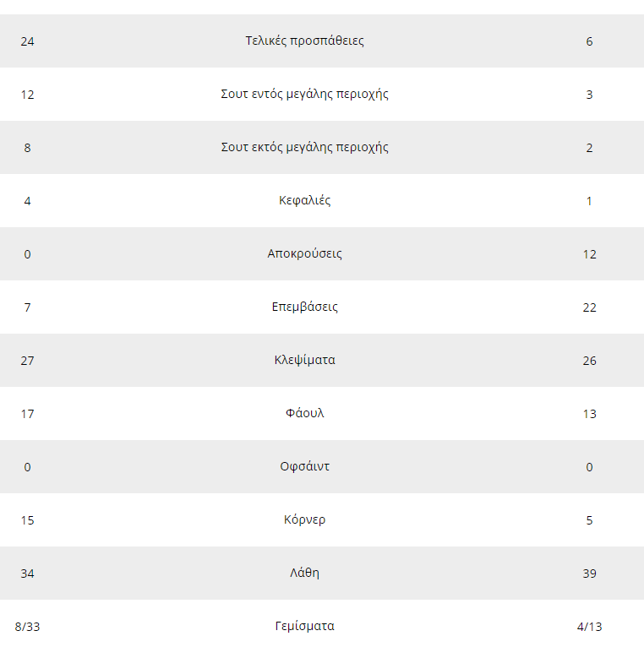
Task: Select the Κλεψίματα statistic label
Action: (304, 361)
